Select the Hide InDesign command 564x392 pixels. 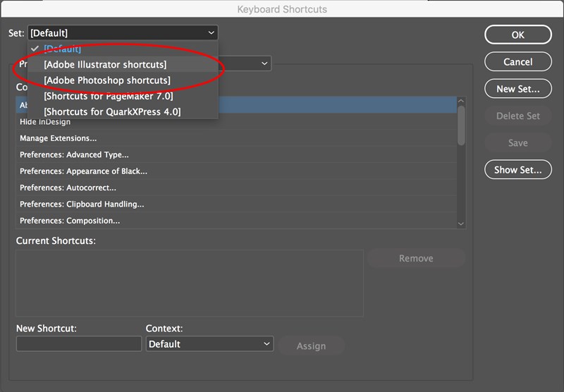point(236,121)
